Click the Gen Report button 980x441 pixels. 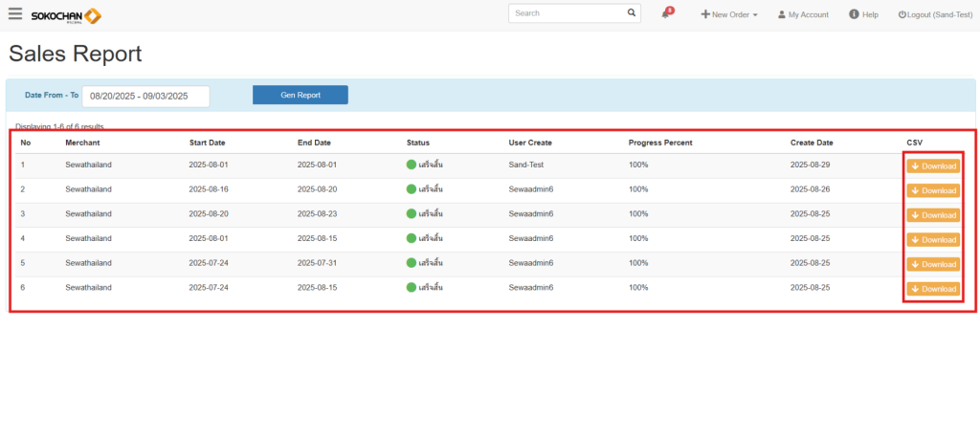click(301, 95)
